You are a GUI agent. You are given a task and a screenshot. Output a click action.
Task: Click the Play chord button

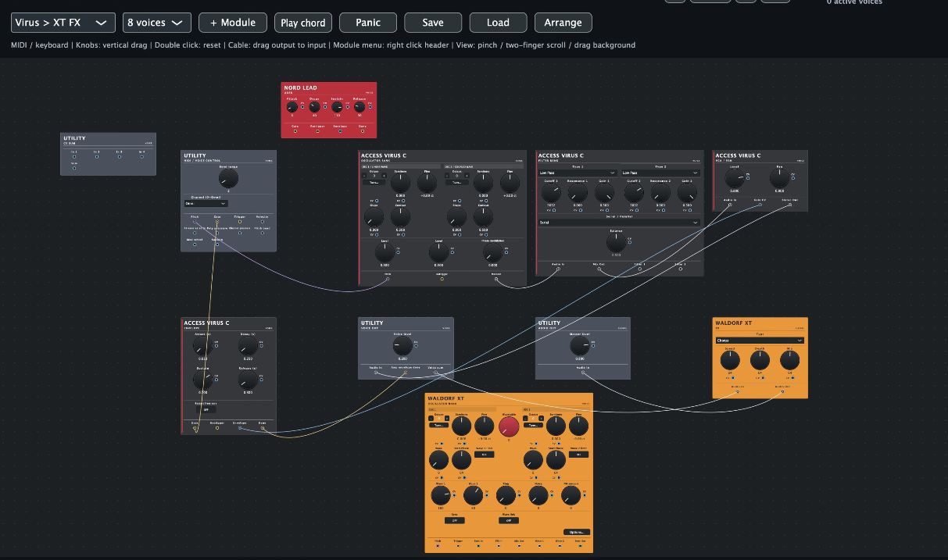click(303, 23)
